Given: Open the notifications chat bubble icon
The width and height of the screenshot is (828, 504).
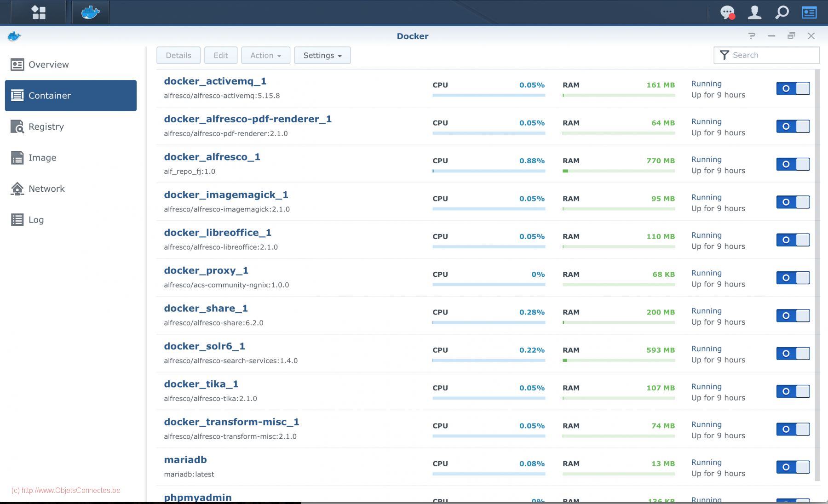Looking at the screenshot, I should point(728,12).
